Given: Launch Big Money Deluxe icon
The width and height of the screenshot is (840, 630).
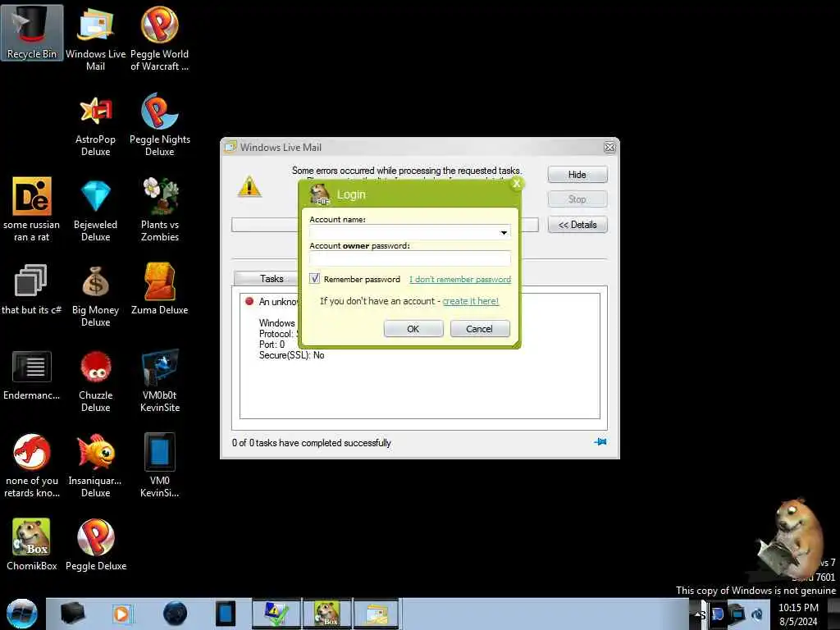Looking at the screenshot, I should 95,295.
